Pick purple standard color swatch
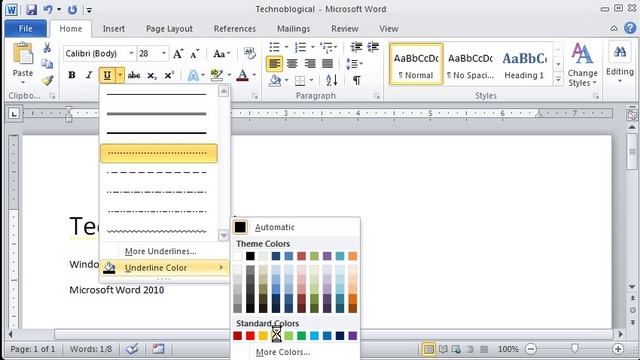 point(353,336)
